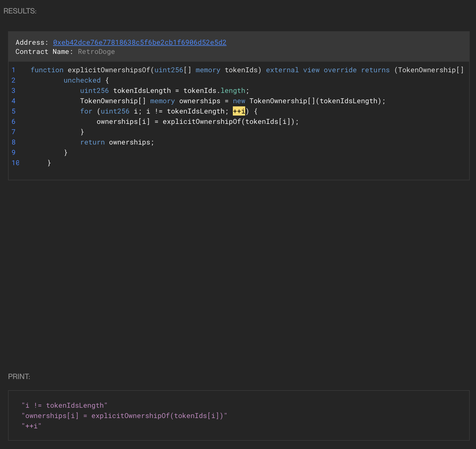Click the RESULTS heading

(20, 11)
